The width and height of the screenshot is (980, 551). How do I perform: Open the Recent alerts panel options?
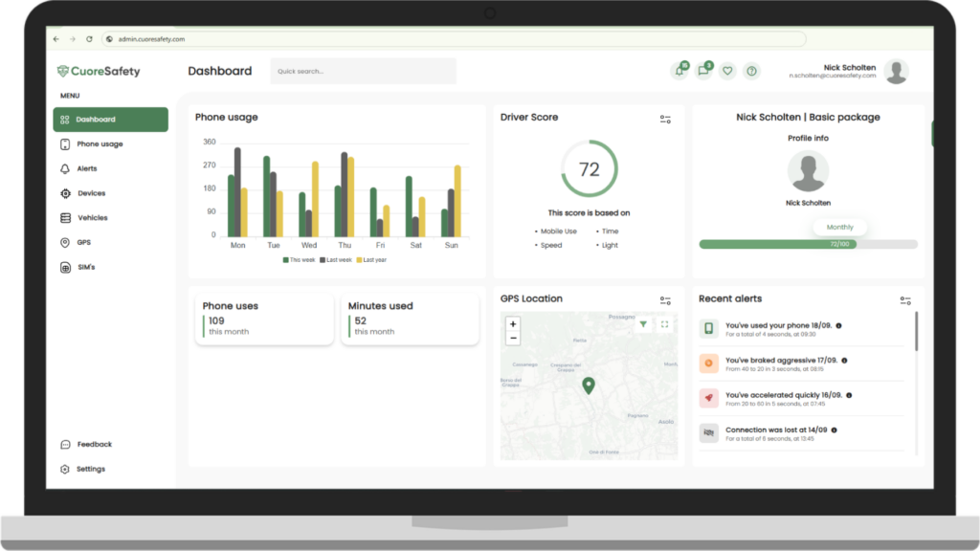click(905, 300)
